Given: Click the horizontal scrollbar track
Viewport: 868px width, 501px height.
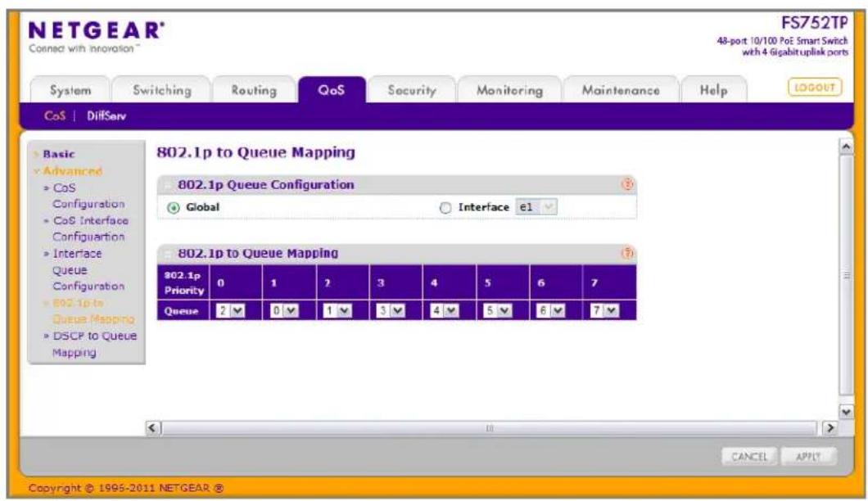Looking at the screenshot, I should click(490, 428).
